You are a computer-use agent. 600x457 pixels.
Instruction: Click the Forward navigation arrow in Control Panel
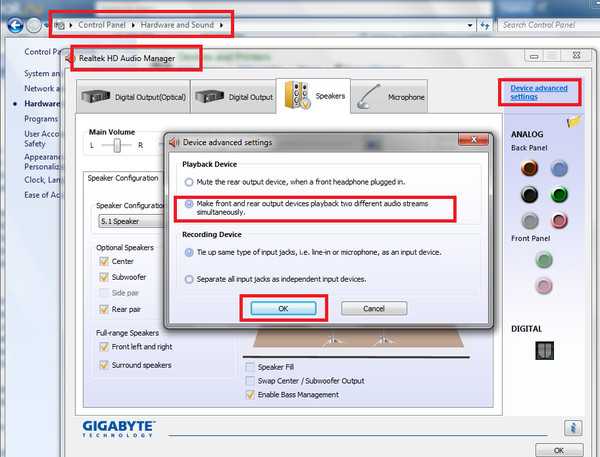click(34, 26)
